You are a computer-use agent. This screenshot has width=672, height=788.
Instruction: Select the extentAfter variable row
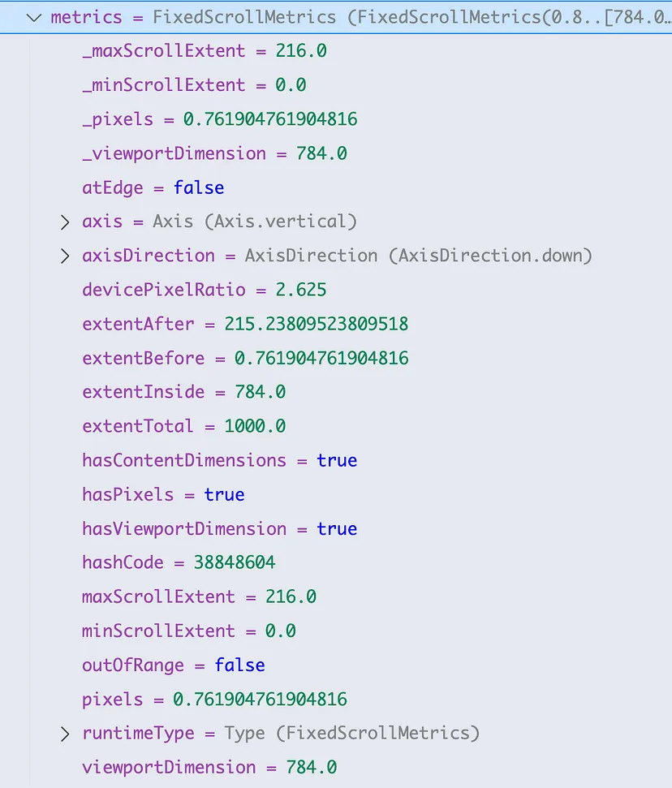tap(245, 324)
